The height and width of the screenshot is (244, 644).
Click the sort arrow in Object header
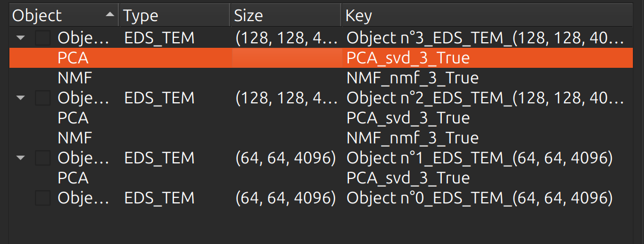[x=109, y=14]
